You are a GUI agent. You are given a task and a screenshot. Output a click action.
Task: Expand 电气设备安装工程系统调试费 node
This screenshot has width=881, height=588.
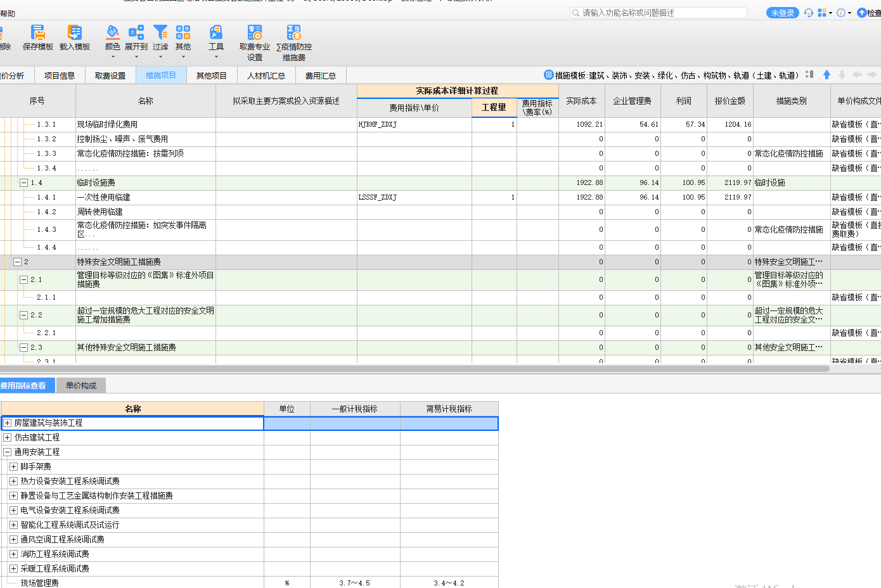tap(13, 510)
